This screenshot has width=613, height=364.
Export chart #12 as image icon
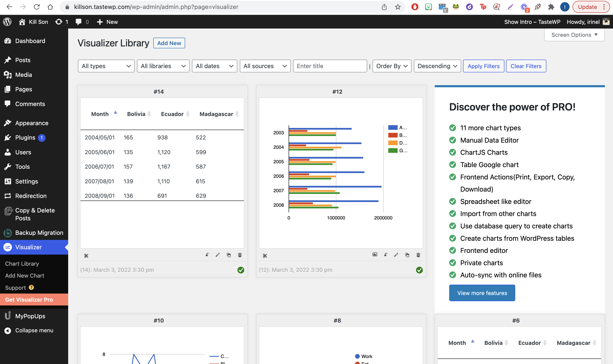click(x=375, y=255)
